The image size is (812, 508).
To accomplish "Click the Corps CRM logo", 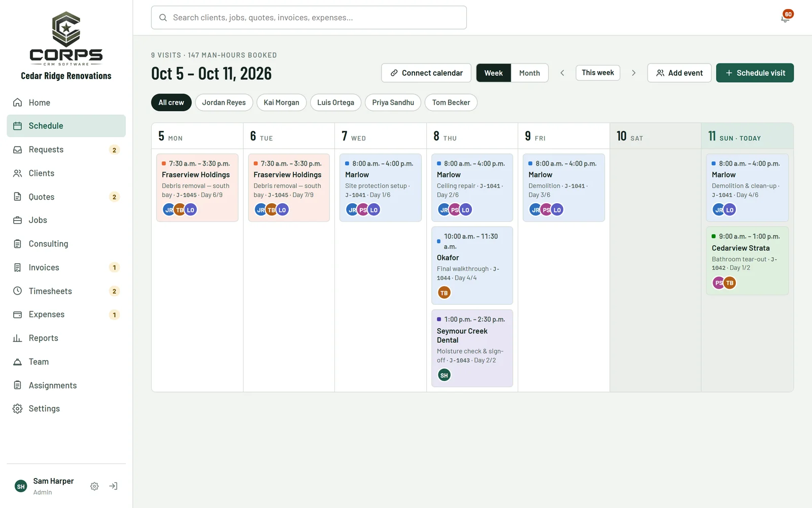I will pyautogui.click(x=66, y=39).
